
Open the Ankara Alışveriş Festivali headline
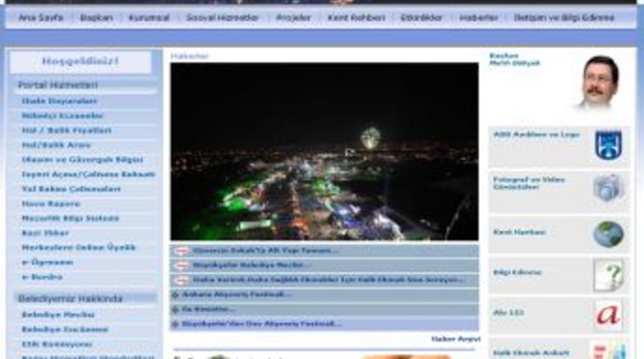(237, 295)
